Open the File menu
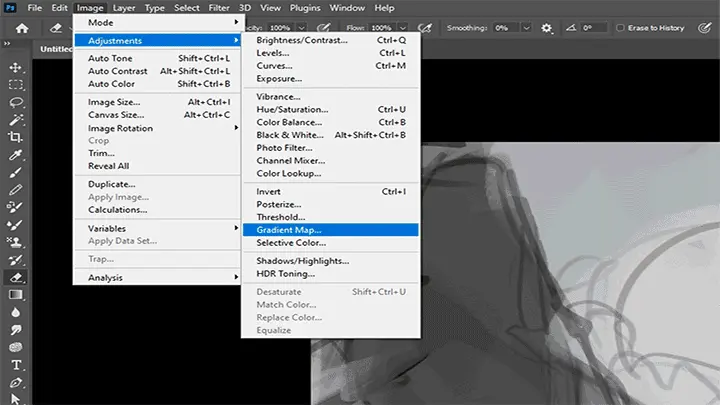The width and height of the screenshot is (720, 405). (x=34, y=8)
